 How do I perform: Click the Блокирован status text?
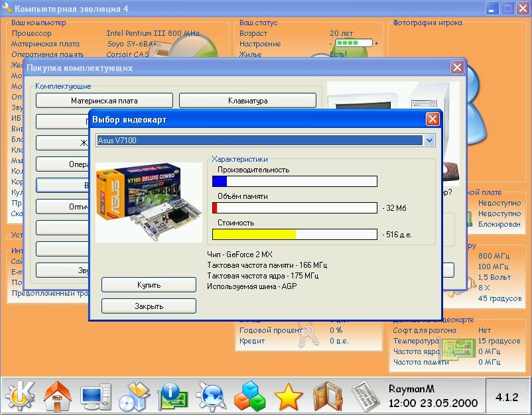click(499, 224)
